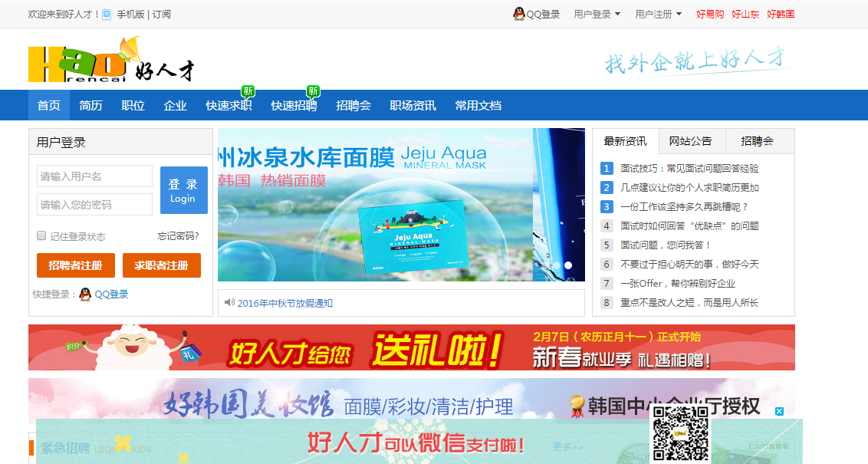Select the solid white carousel dot
The width and height of the screenshot is (868, 464).
click(568, 265)
